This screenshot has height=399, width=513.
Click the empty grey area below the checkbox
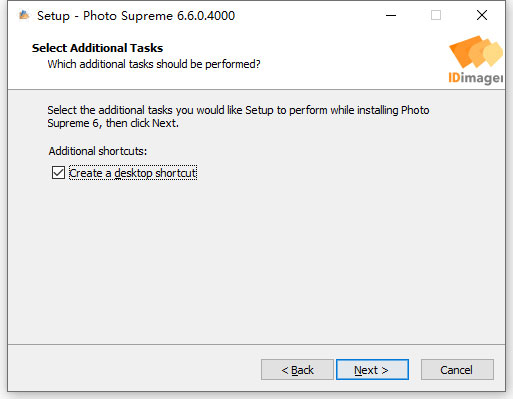click(x=256, y=260)
